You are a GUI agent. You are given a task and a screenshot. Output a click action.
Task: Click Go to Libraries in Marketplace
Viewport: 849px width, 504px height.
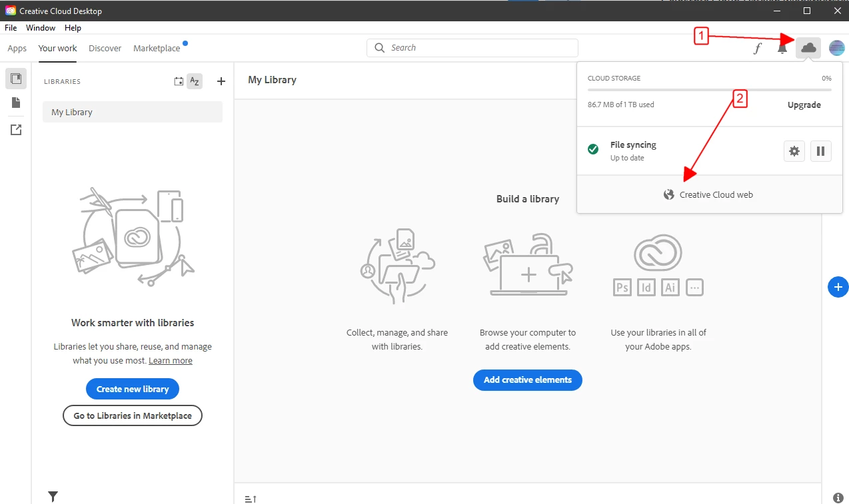[133, 415]
